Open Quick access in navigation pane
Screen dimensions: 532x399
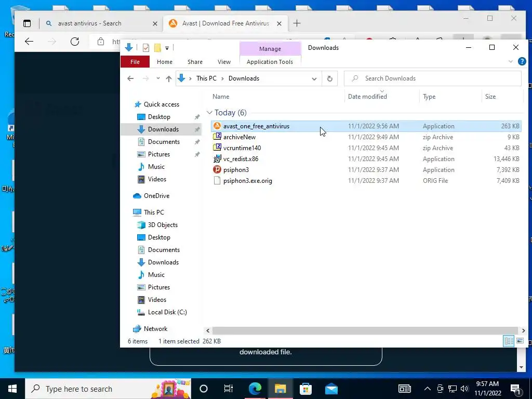[x=162, y=104]
